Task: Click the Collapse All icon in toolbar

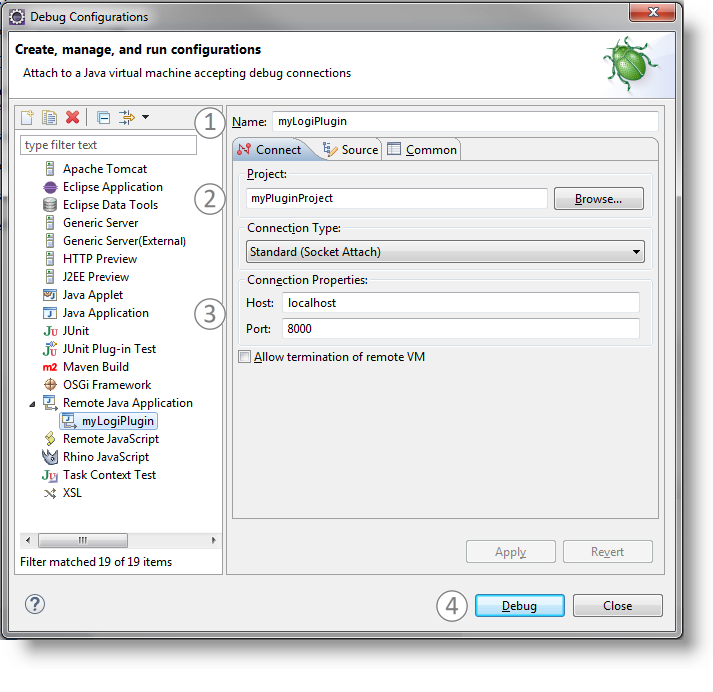Action: 104,118
